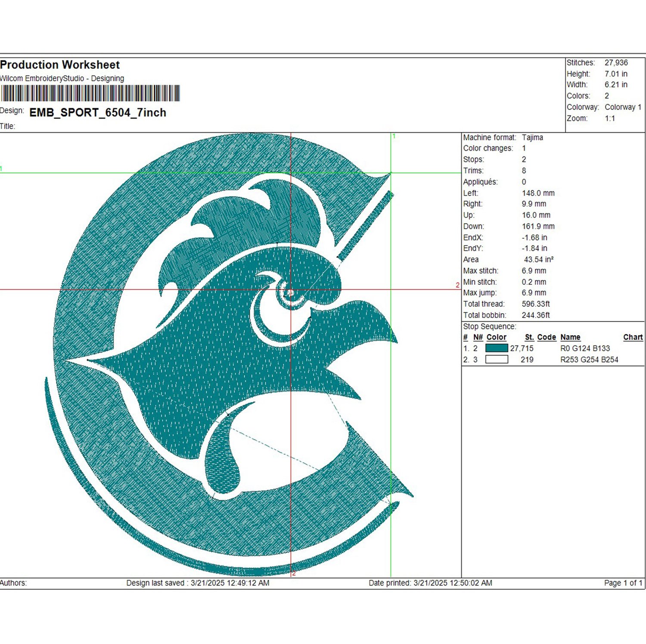Select the Machine format value 'Tajima'
Viewport: 646px width, 644px height.
[532, 137]
